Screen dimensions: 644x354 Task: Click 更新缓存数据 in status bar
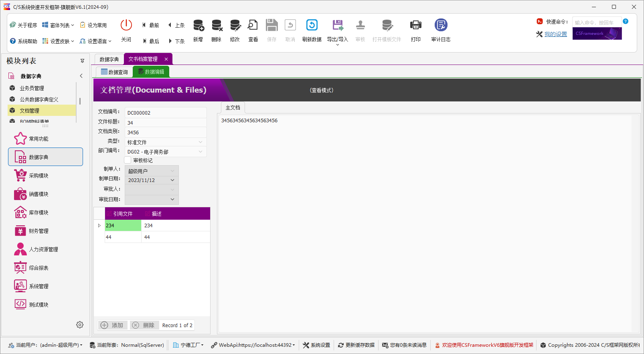(x=356, y=345)
